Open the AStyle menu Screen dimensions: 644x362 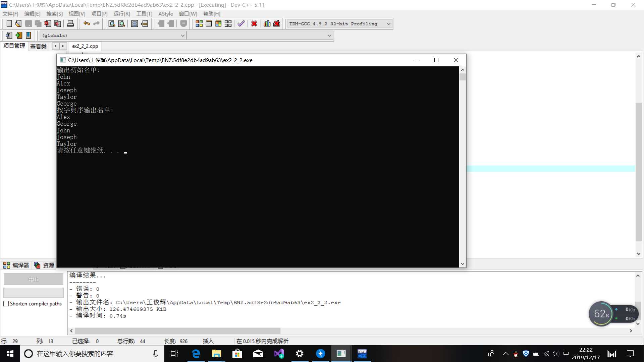[166, 14]
